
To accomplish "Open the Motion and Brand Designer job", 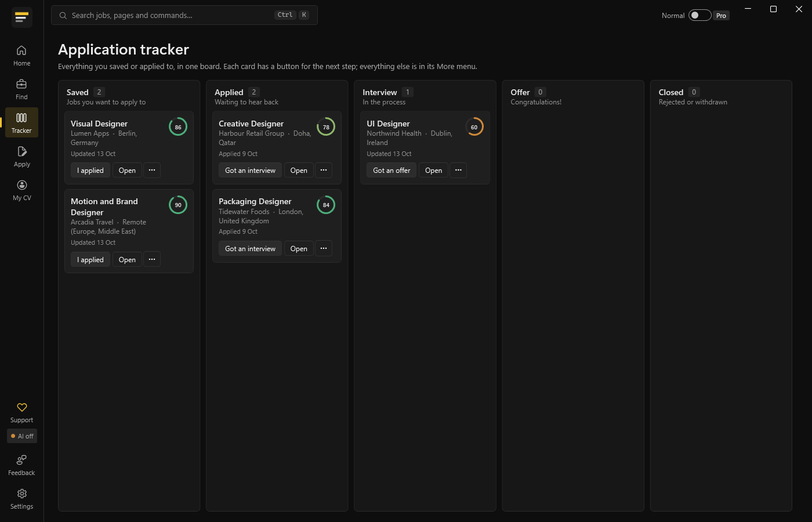I will point(127,259).
